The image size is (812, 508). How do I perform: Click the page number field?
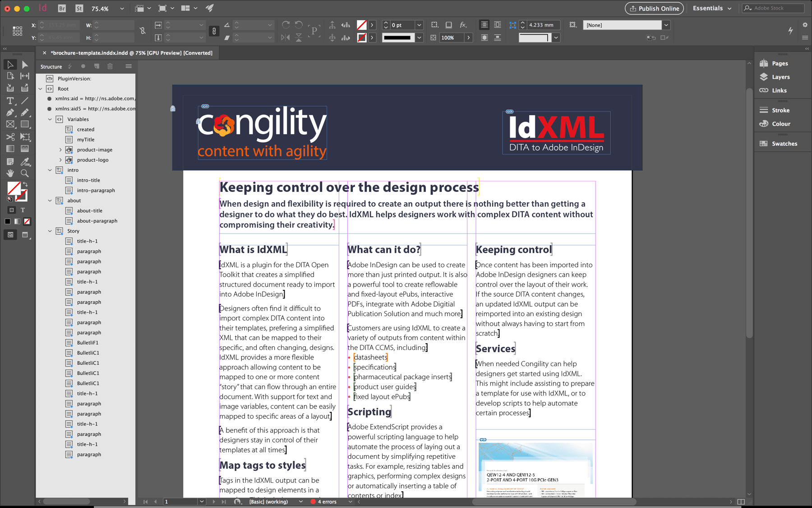[180, 502]
